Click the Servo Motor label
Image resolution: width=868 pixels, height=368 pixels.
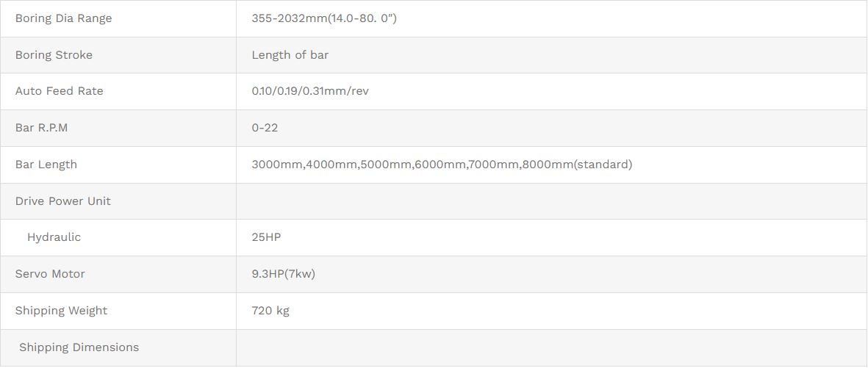50,274
